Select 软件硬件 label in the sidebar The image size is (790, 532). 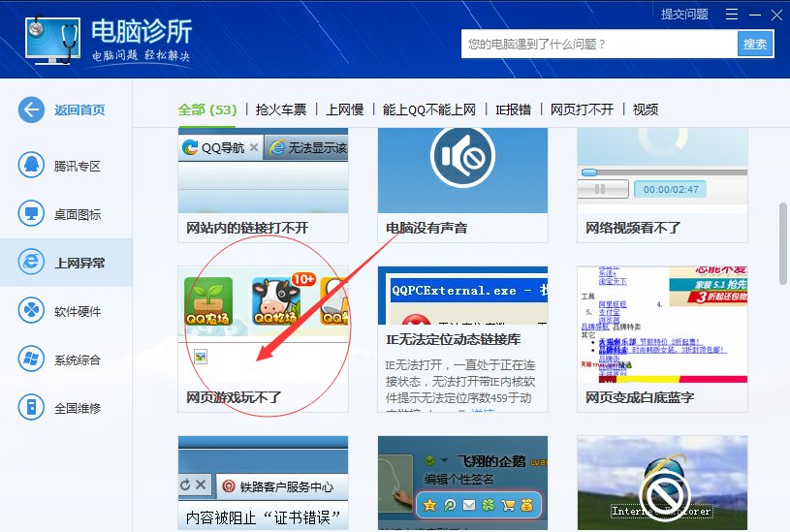tap(78, 311)
